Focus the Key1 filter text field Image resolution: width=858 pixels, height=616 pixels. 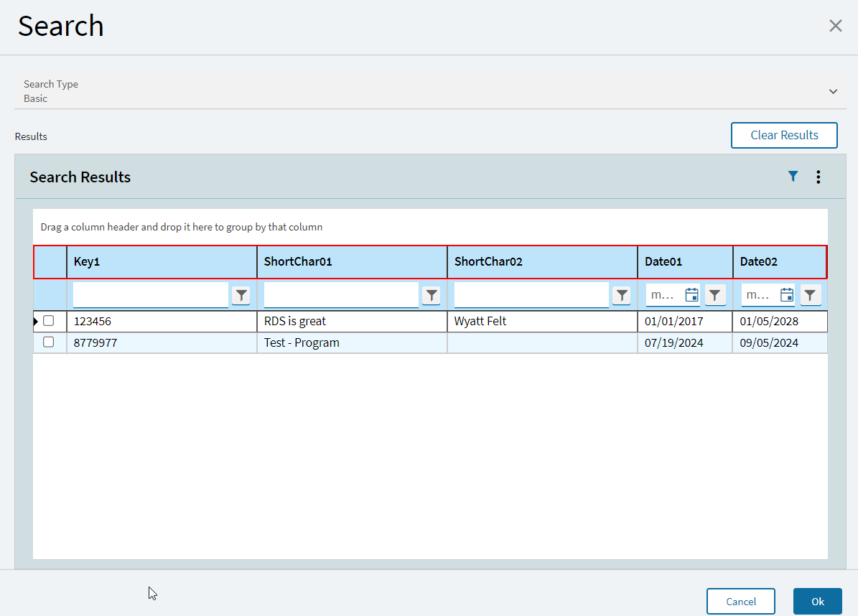150,294
